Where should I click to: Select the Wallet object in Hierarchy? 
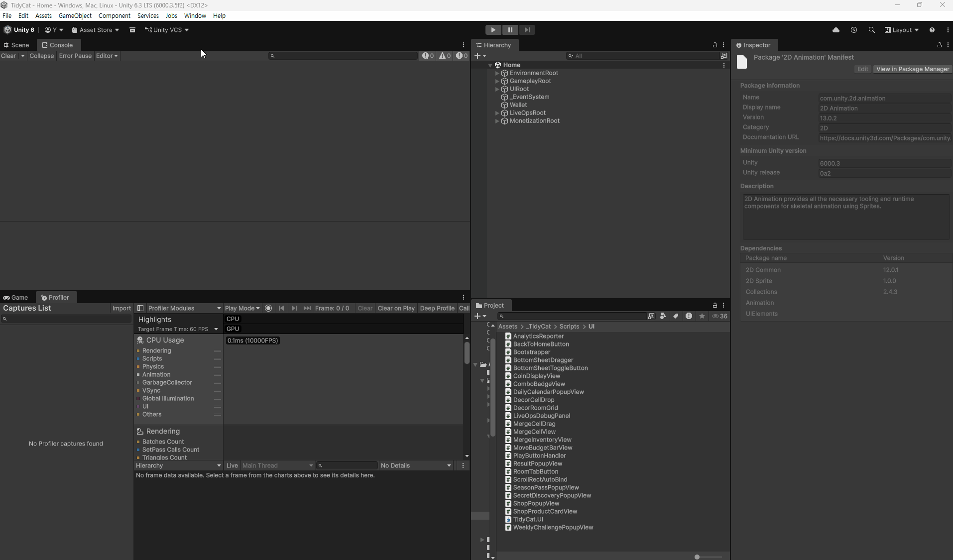(x=518, y=105)
